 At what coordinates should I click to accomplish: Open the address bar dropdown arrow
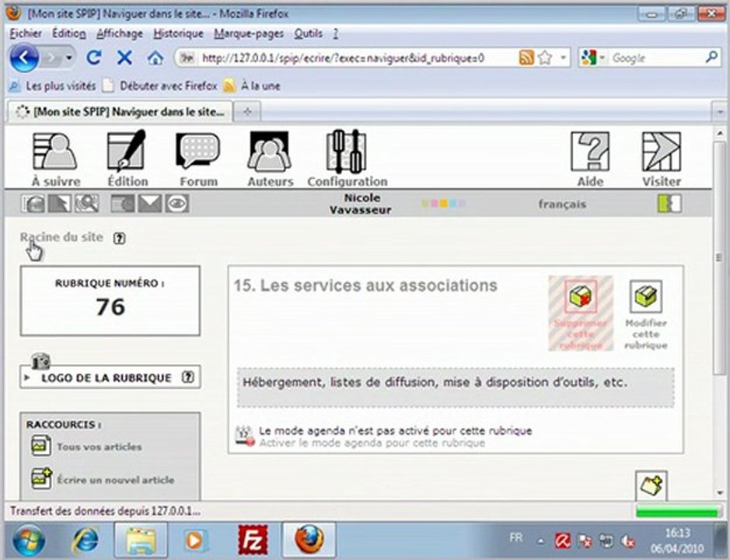[563, 58]
